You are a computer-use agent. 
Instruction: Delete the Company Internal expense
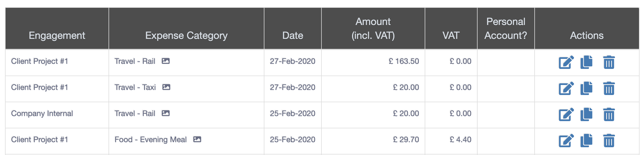609,114
